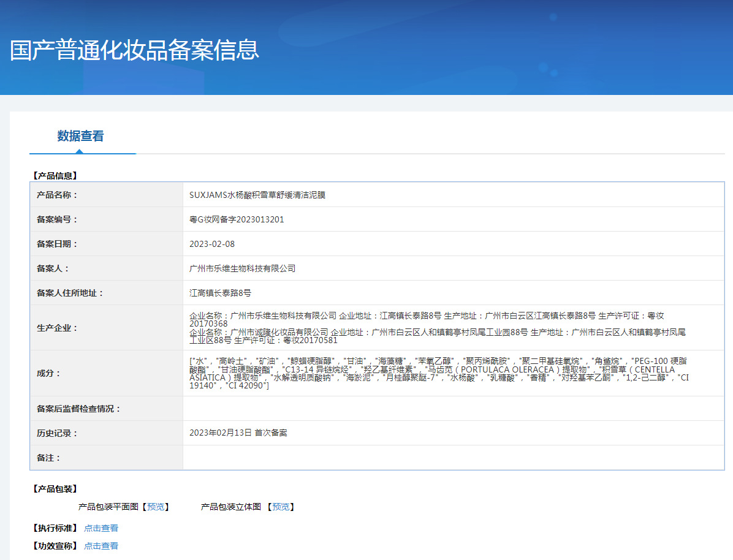Click the 产品名称 row label
This screenshot has height=560, width=733.
point(58,195)
